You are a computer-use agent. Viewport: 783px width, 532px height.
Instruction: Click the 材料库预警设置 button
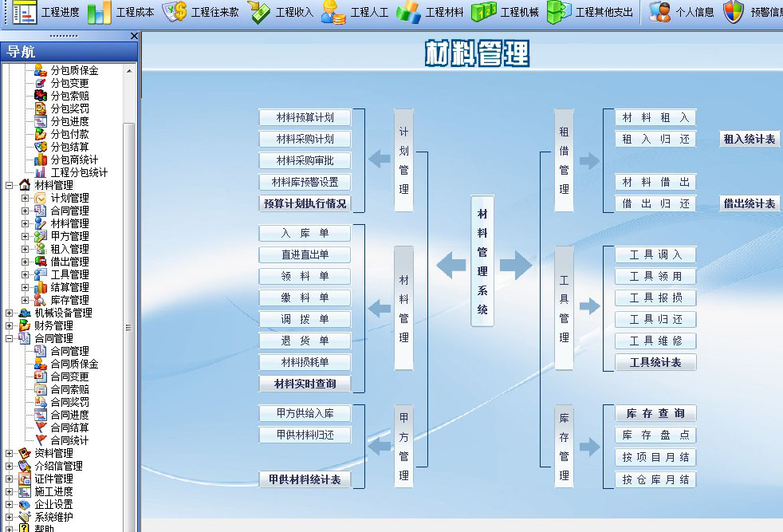click(x=305, y=183)
